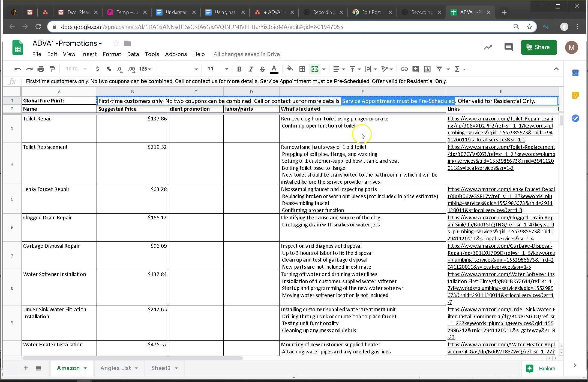This screenshot has width=588, height=382.
Task: Switch to the Angies List sheet tab
Action: [x=115, y=368]
